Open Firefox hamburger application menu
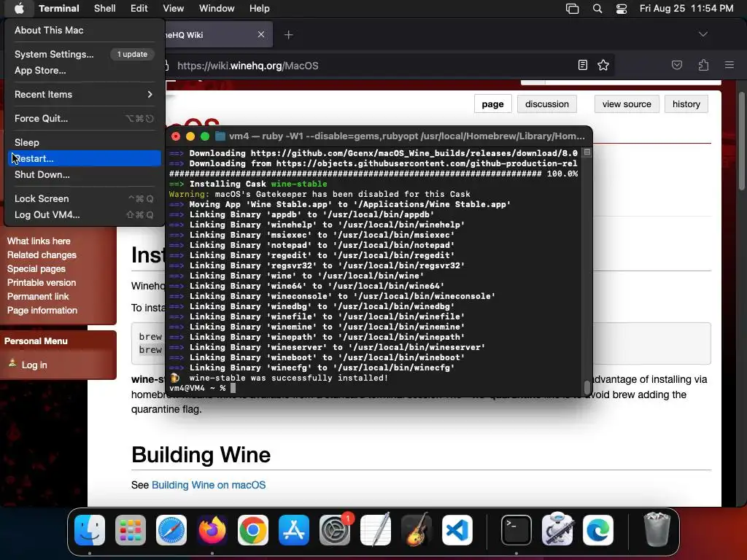 coord(729,65)
